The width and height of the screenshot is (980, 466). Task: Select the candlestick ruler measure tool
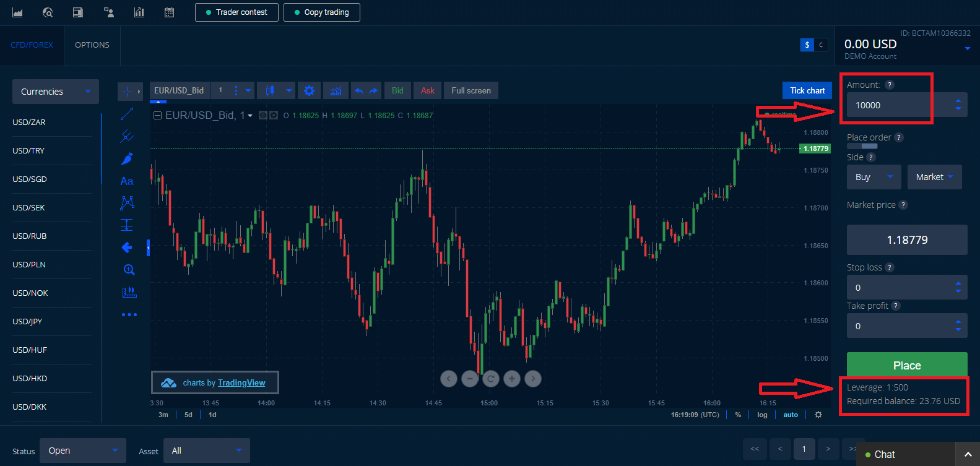point(129,292)
